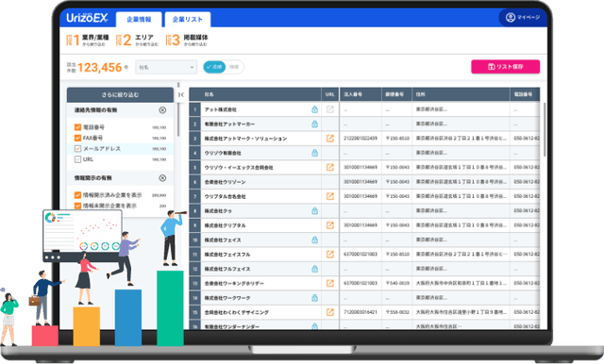Click 連絡先情報の有無 section heading
Screen dimensions: 604x364
pos(95,110)
